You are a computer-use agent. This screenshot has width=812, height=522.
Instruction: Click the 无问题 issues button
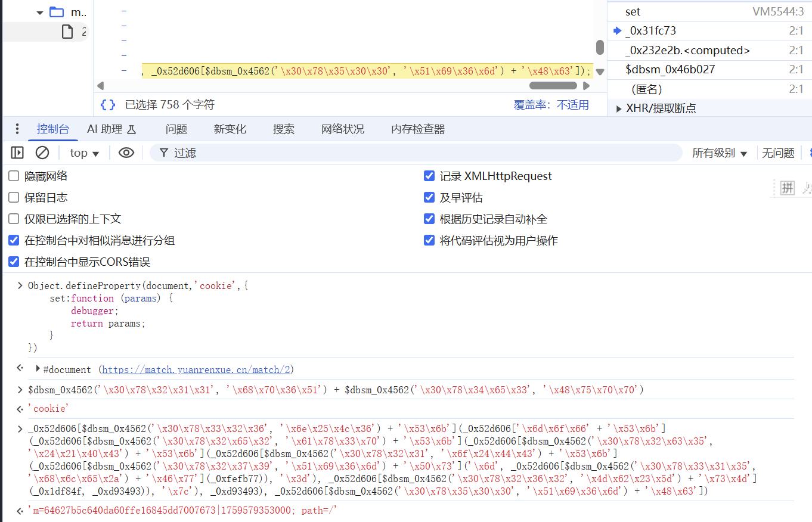pos(778,153)
